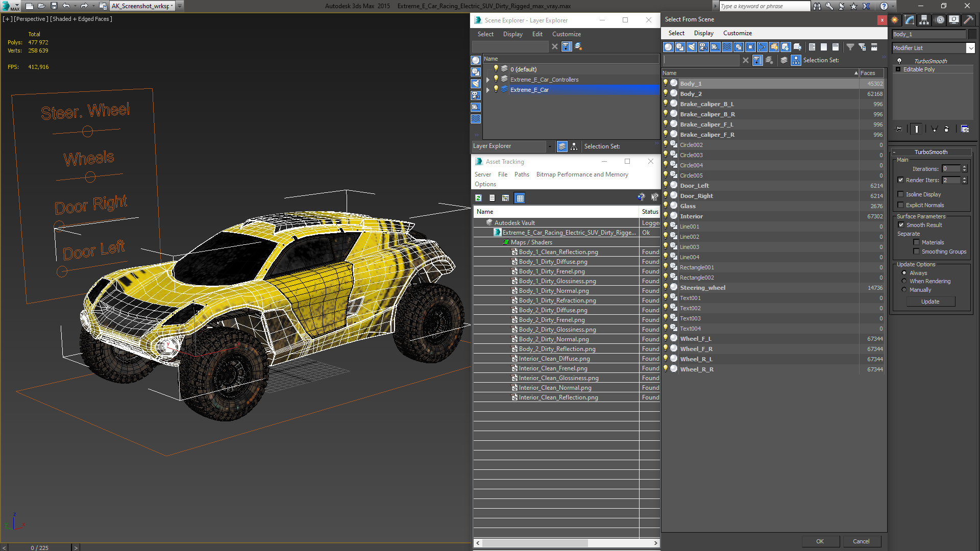Viewport: 980px width, 551px height.
Task: Click Body_1 object color swatch
Action: tap(972, 34)
